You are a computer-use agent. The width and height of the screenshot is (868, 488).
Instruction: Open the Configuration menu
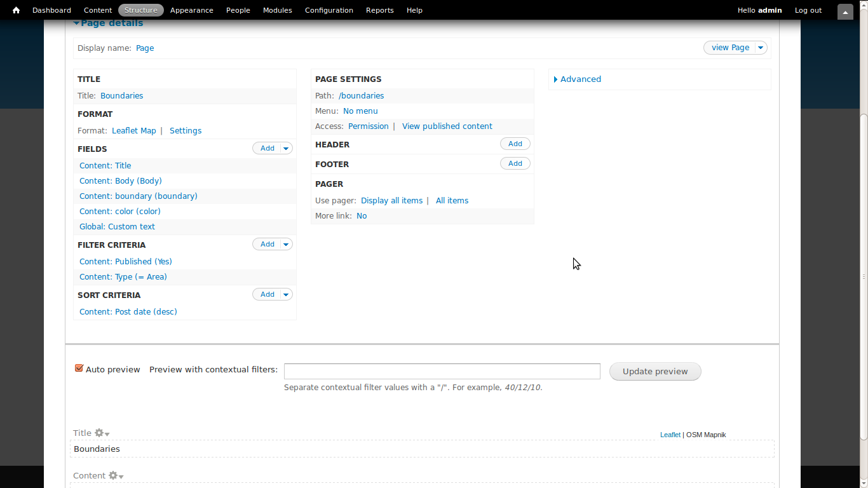pyautogui.click(x=329, y=10)
